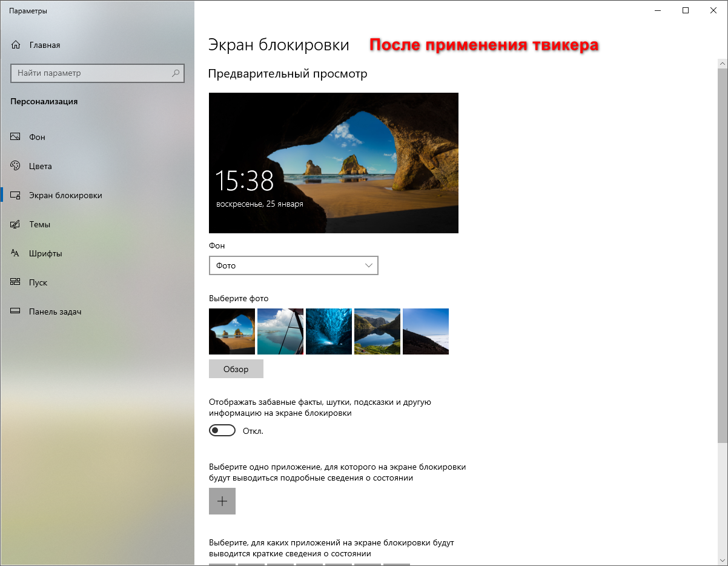Select the hillside above clouds photo thumbnail
The image size is (728, 566).
[426, 331]
